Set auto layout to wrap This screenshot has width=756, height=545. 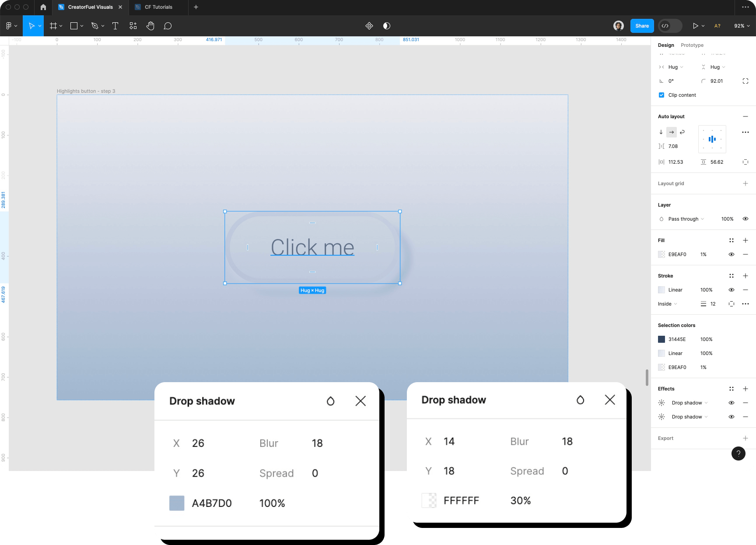(x=682, y=132)
